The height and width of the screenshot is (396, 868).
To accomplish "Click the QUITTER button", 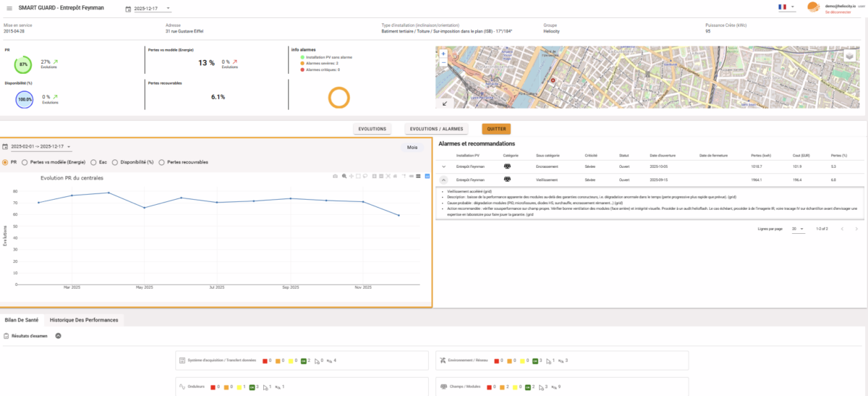I will click(496, 129).
